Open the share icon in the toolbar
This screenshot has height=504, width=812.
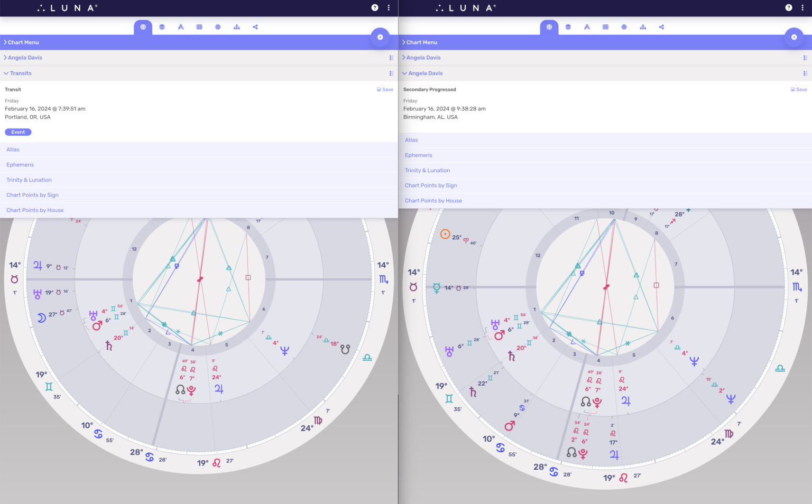tap(255, 27)
